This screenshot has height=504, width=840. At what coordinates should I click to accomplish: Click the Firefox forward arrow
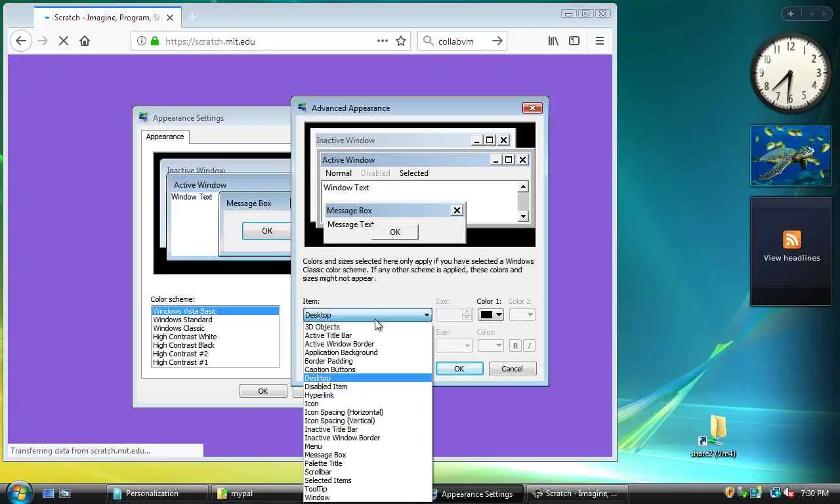tap(43, 41)
